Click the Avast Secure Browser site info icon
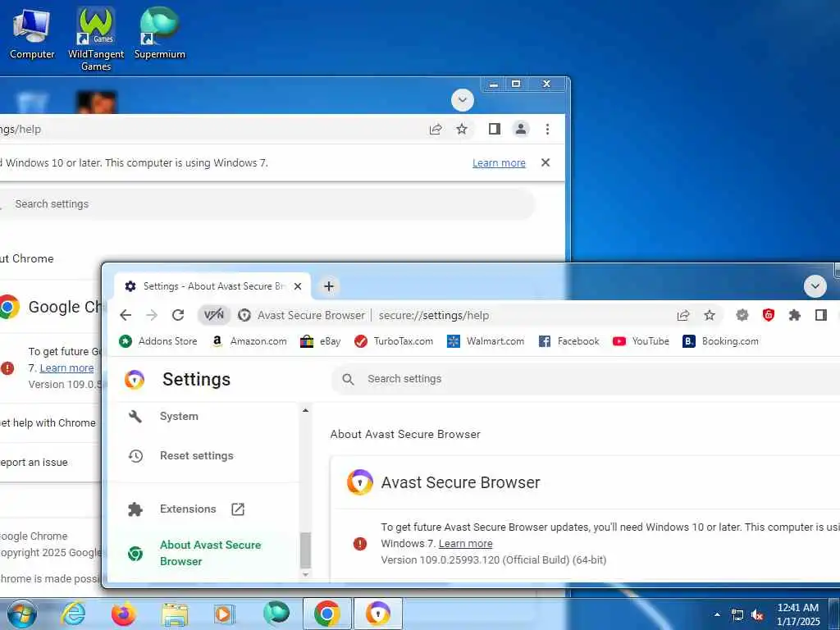The height and width of the screenshot is (630, 840). [244, 316]
